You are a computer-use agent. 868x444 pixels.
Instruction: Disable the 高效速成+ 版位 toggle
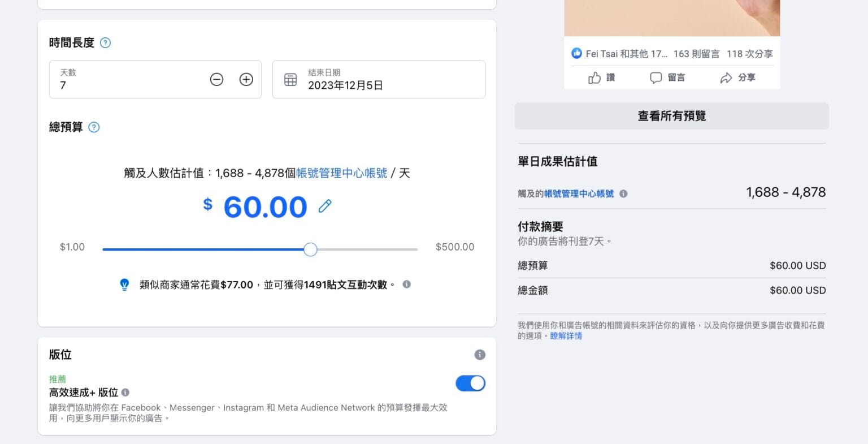coord(470,383)
